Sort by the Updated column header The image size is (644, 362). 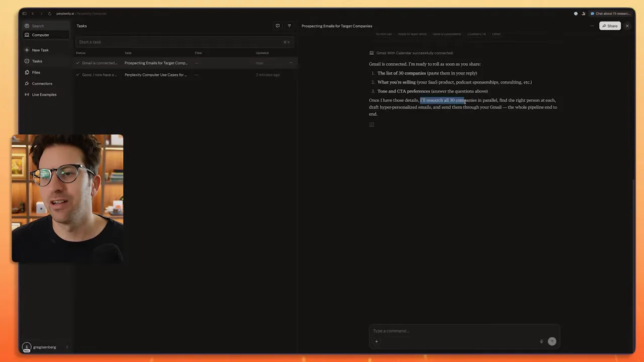click(262, 53)
